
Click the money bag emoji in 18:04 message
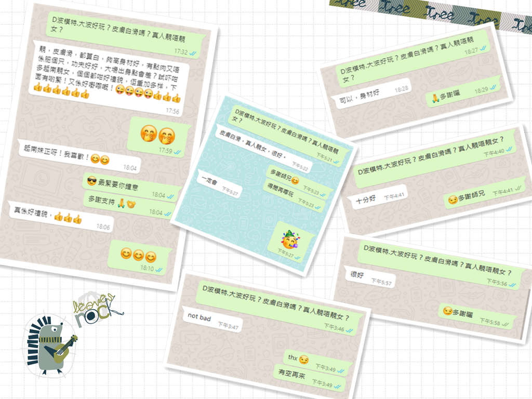tap(131, 204)
